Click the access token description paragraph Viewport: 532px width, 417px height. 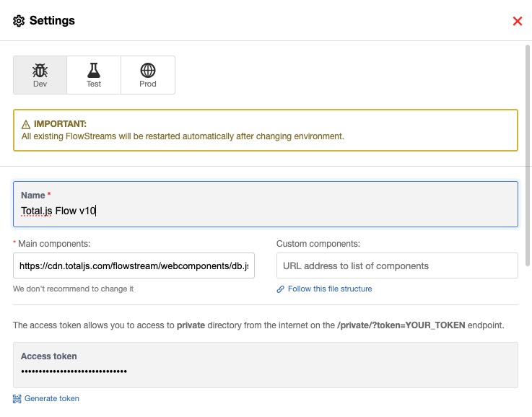click(x=258, y=325)
